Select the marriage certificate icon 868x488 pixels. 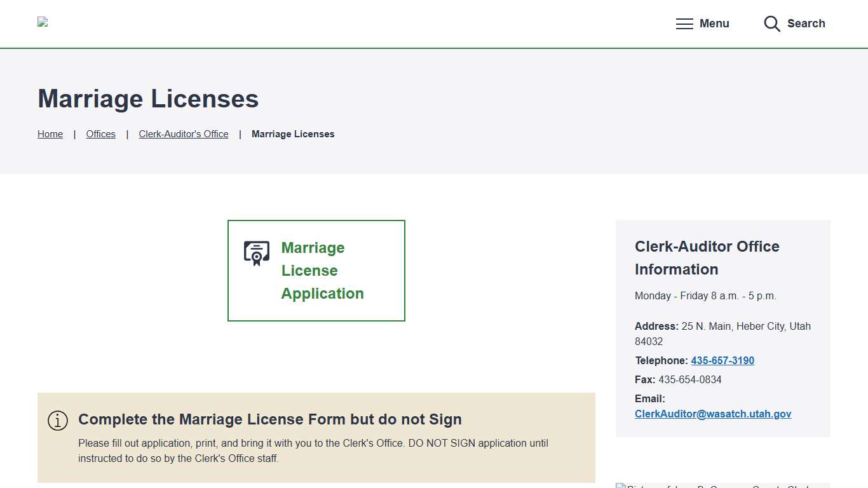[256, 252]
